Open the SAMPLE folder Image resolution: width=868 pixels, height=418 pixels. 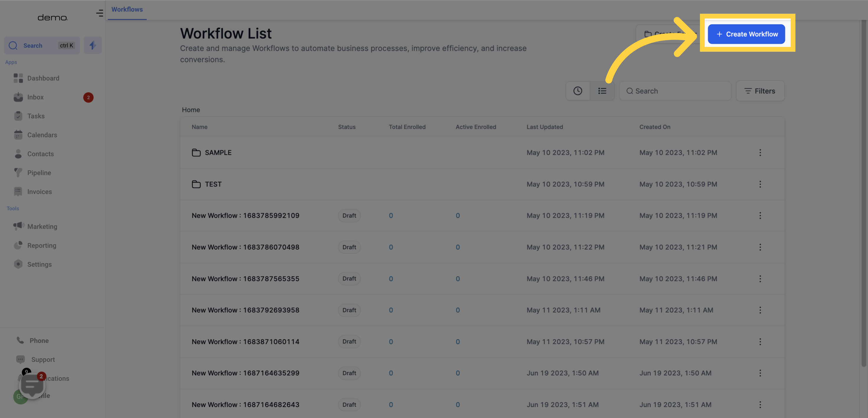218,153
